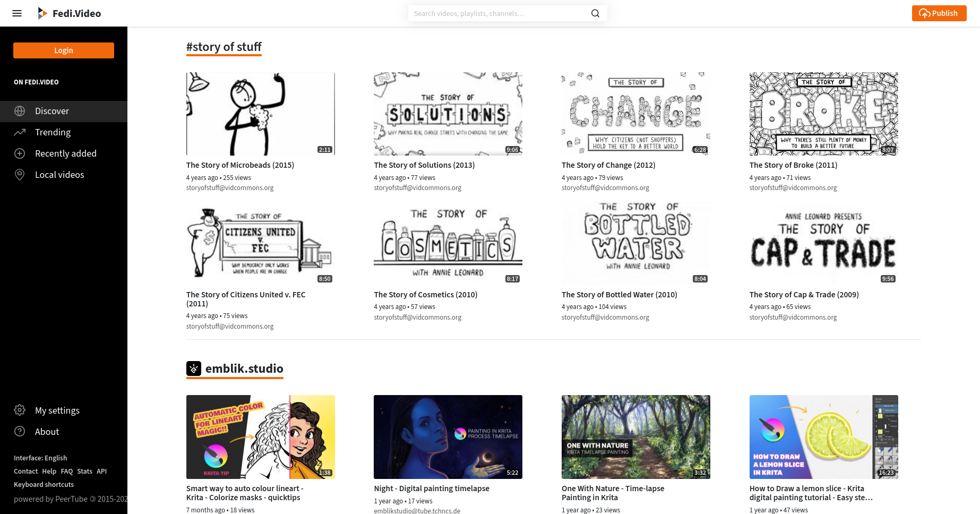Open The Story of Cap & Trade thumbnail
The height and width of the screenshot is (514, 980).
[x=824, y=243]
